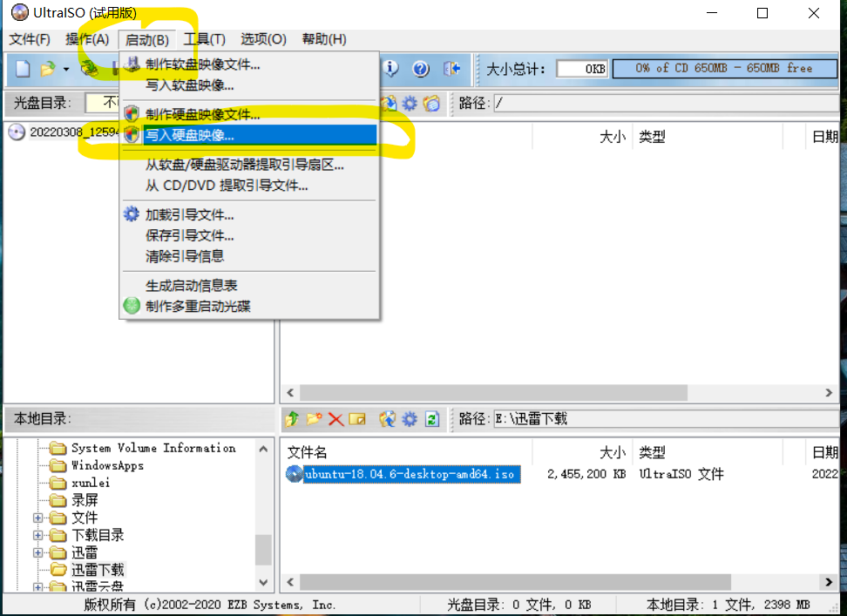Open the 选项(O) menu
The image size is (847, 616).
click(263, 39)
